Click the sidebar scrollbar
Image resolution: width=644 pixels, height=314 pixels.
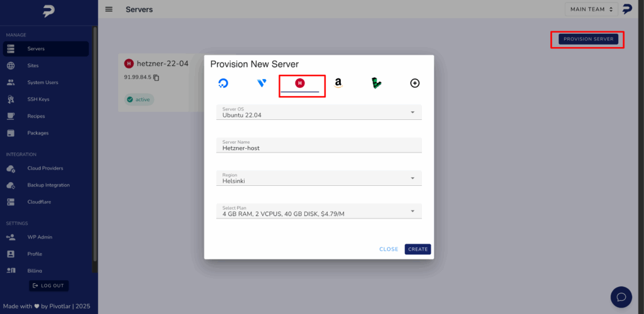(96, 143)
